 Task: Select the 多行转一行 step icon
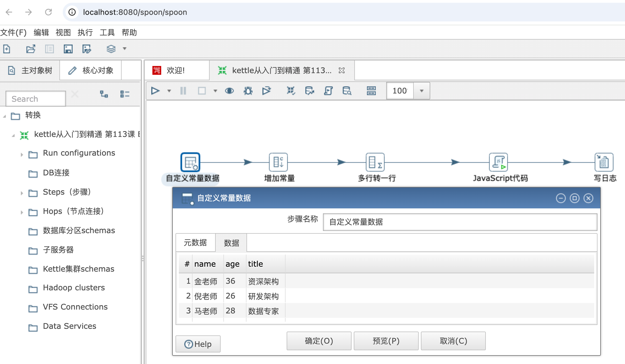[375, 162]
